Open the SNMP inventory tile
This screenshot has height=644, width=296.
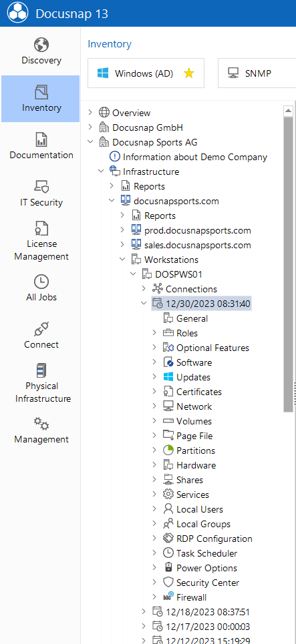[257, 73]
